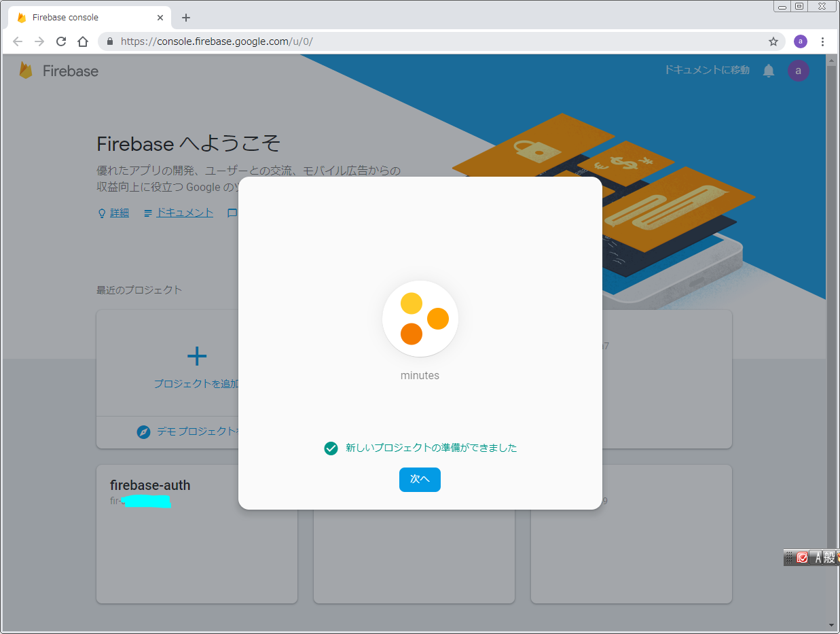The height and width of the screenshot is (634, 840).
Task: Click the Firebase flame logo icon
Action: click(x=26, y=71)
